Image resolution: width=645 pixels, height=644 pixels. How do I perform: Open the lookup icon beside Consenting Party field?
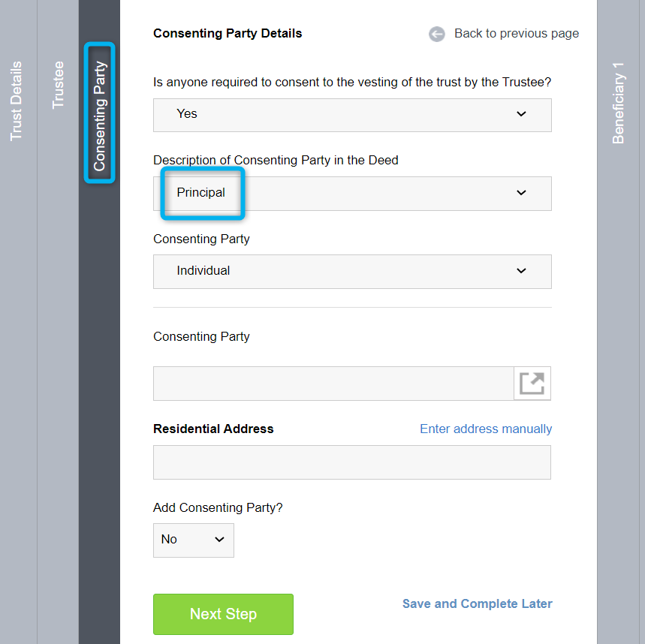(532, 384)
